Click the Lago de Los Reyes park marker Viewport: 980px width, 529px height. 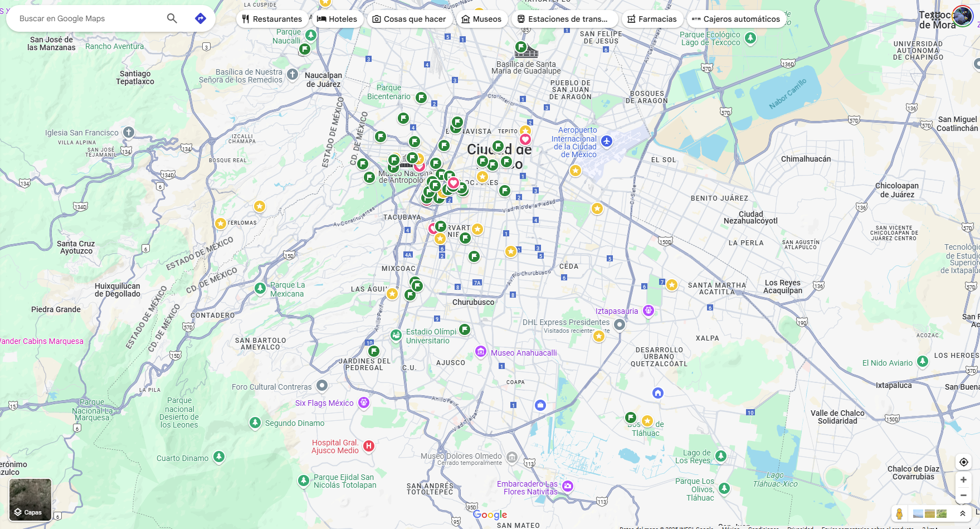click(x=721, y=456)
